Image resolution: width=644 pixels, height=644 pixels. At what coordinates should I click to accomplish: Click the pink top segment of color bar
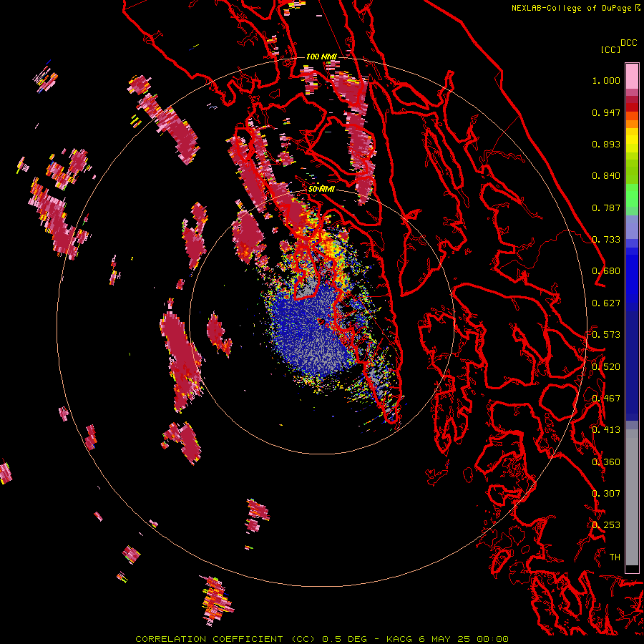[x=632, y=76]
